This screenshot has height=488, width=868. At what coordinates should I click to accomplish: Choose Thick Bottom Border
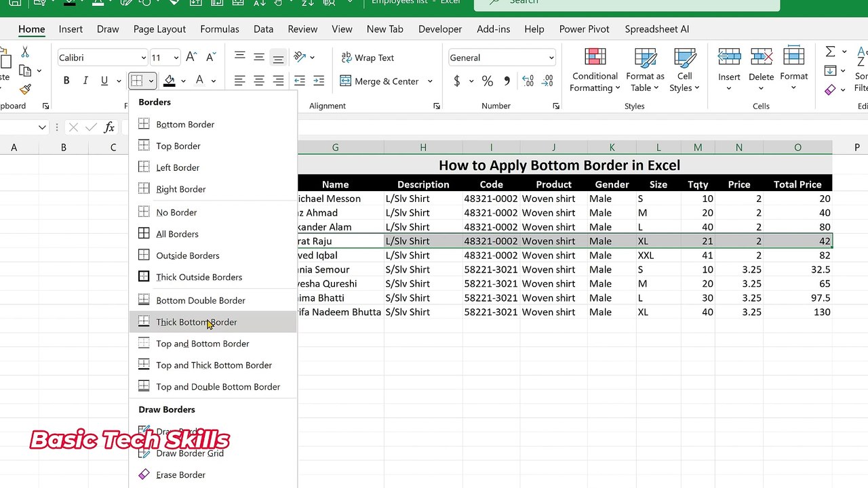coord(213,322)
